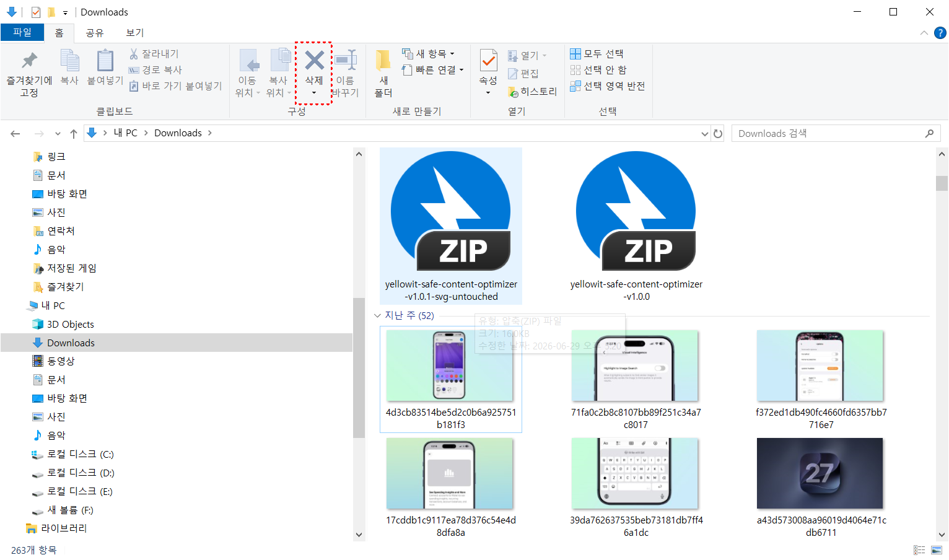
Task: Click the 삭제 (delete) X icon
Action: (315, 60)
